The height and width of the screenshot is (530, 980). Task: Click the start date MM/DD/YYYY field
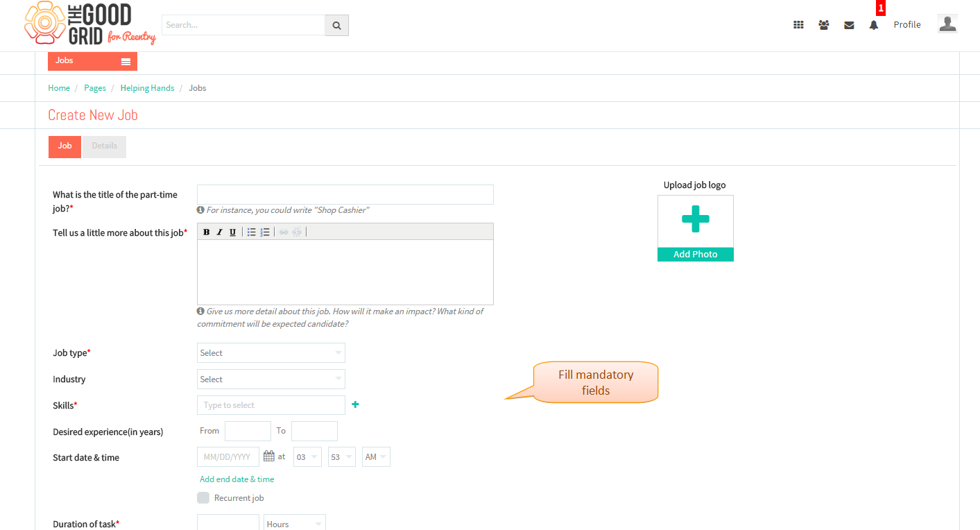pos(228,456)
